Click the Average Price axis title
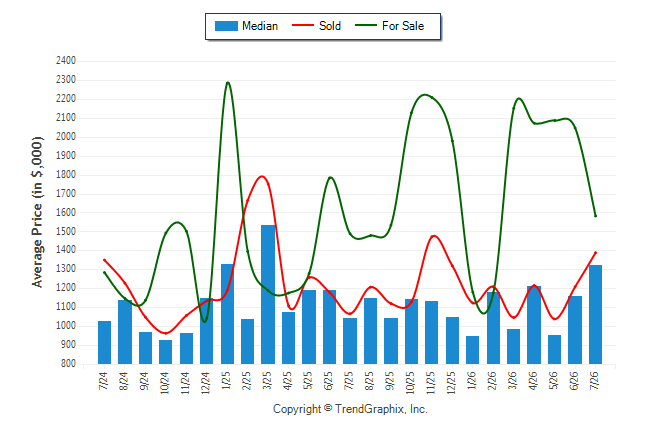This screenshot has width=646, height=434. [x=37, y=212]
